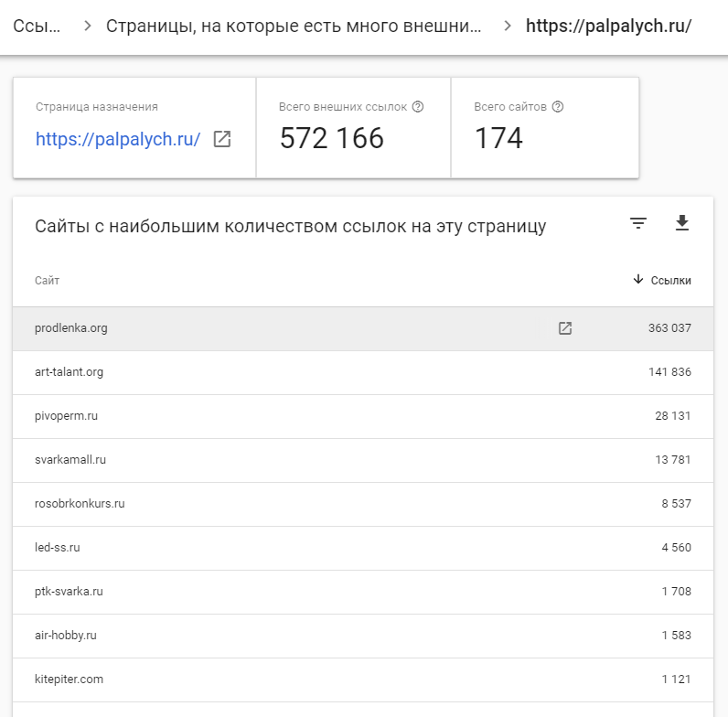728x717 pixels.
Task: Open prodlenka.org in new tab icon
Action: (564, 328)
